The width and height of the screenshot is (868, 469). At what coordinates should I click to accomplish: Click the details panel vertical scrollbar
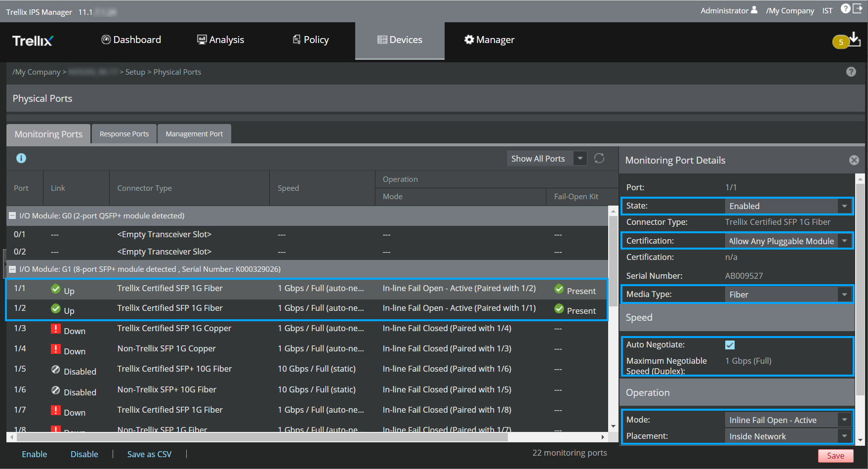tap(860, 290)
